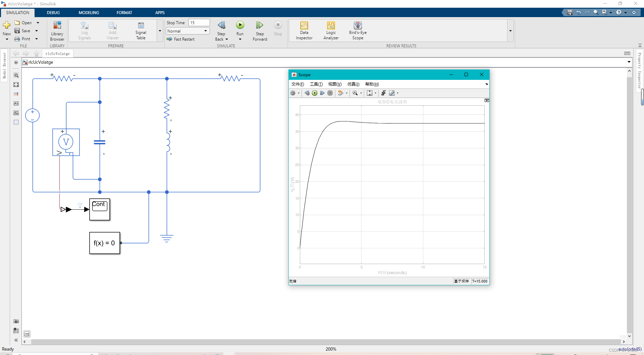
Task: Open the Property Inspector side panel
Action: [x=640, y=70]
